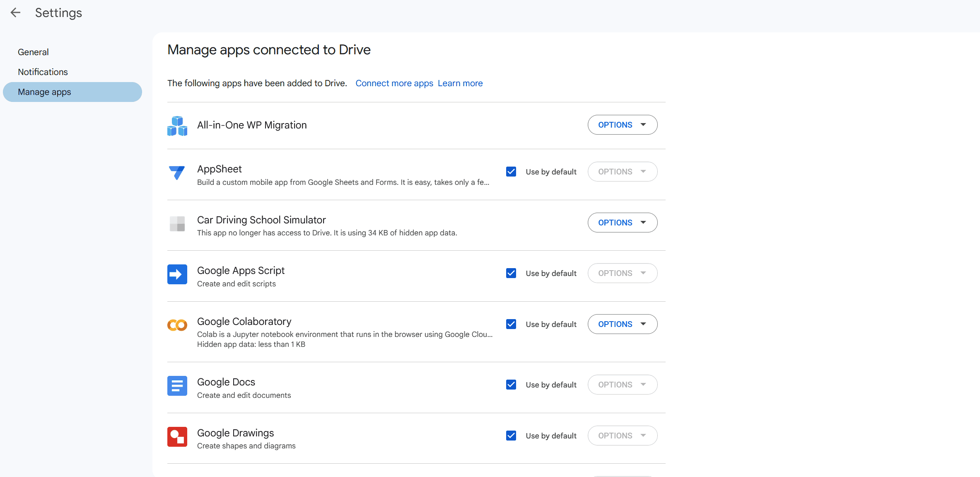
Task: Click the All-in-One WP Migration name
Action: tap(252, 125)
